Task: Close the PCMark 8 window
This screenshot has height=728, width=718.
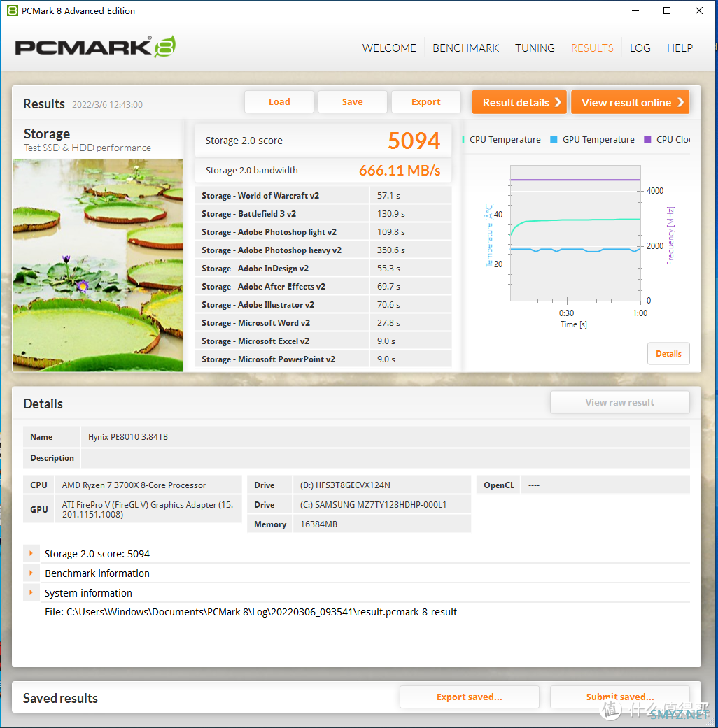Action: point(698,10)
